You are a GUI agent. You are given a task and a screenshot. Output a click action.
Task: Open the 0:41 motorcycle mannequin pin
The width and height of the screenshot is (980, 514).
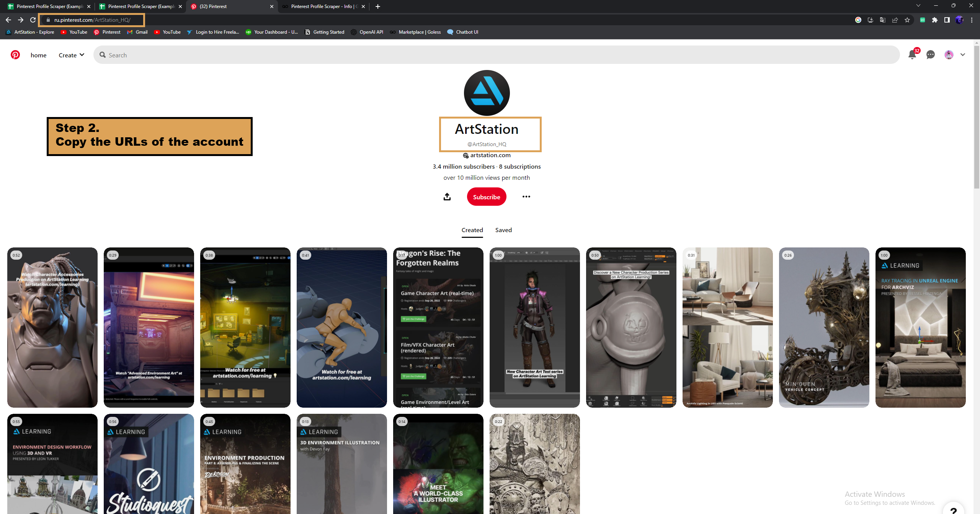click(x=342, y=327)
